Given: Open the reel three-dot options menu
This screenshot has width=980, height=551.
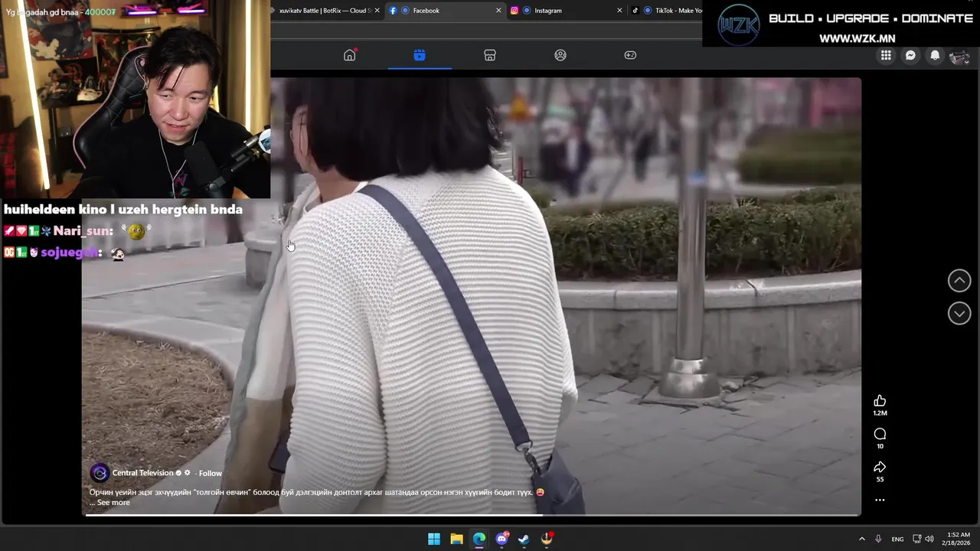Looking at the screenshot, I should pos(880,500).
